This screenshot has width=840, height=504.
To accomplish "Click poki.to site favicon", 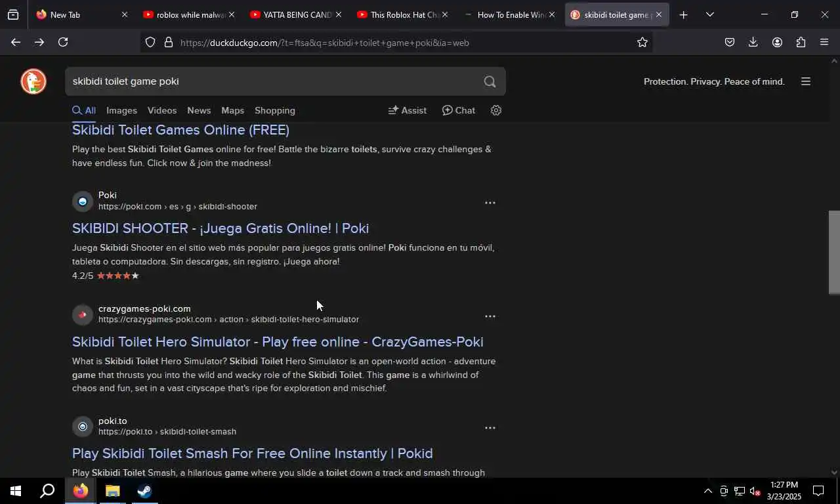I will pyautogui.click(x=83, y=427).
